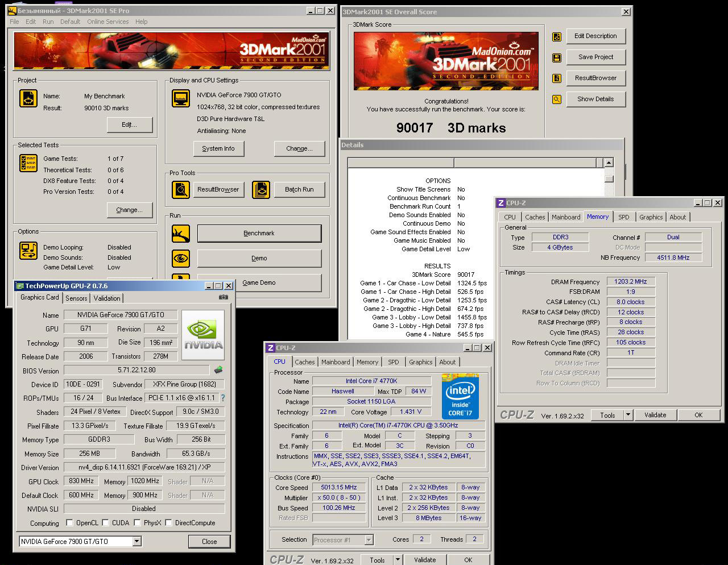This screenshot has width=728, height=565.
Task: Open the Mainboard tab in the CPU-Z processor window
Action: 336,362
